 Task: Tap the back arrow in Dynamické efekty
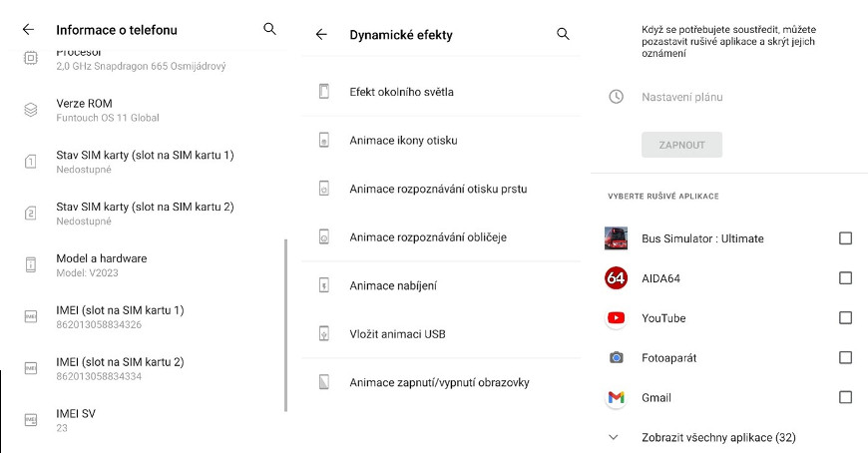[321, 34]
